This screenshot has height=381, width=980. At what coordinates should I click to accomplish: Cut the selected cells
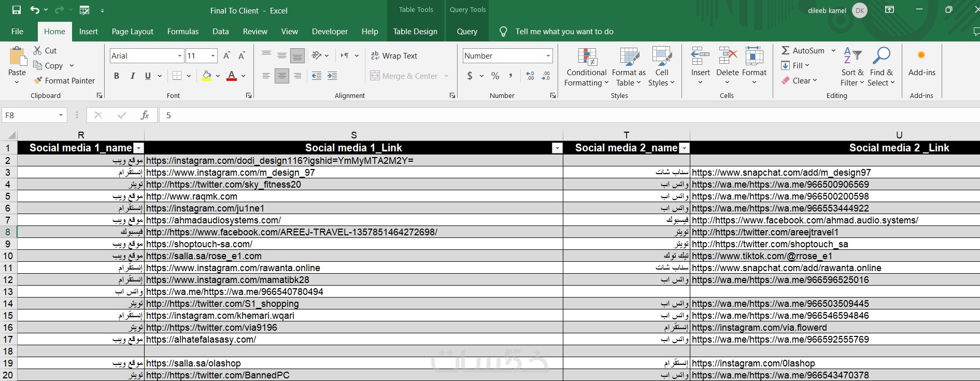[45, 50]
